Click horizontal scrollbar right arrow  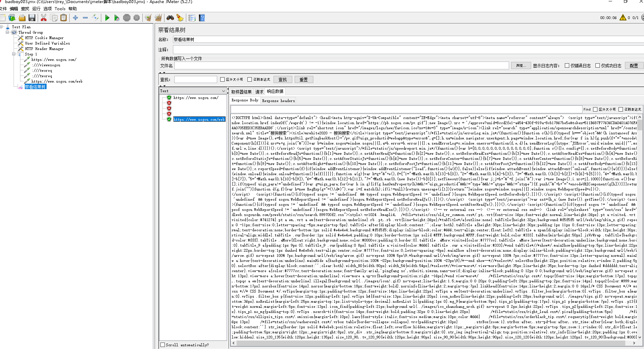coord(634,343)
